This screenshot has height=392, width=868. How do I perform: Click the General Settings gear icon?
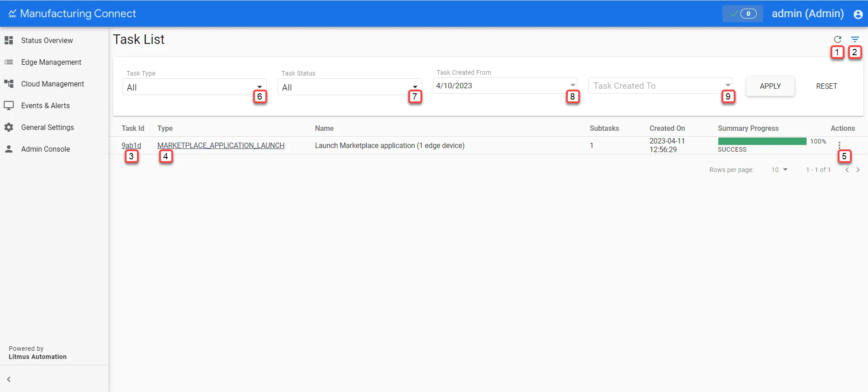tap(9, 127)
